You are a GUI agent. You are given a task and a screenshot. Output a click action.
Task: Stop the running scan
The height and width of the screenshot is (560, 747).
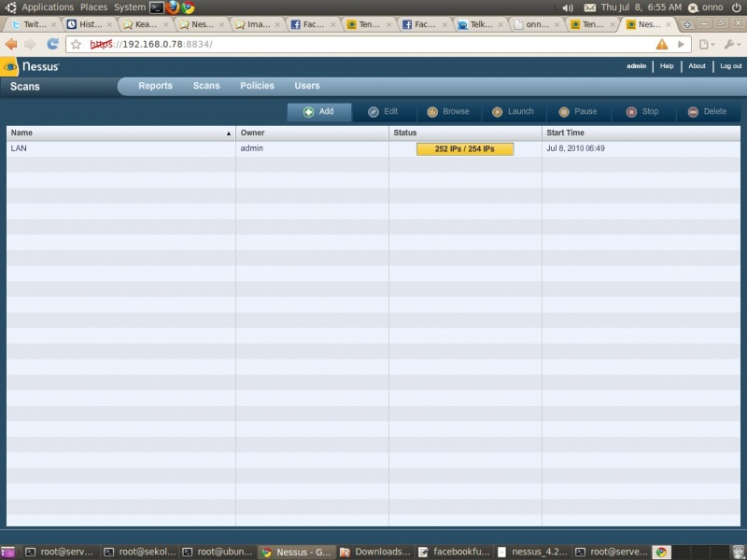click(x=631, y=112)
